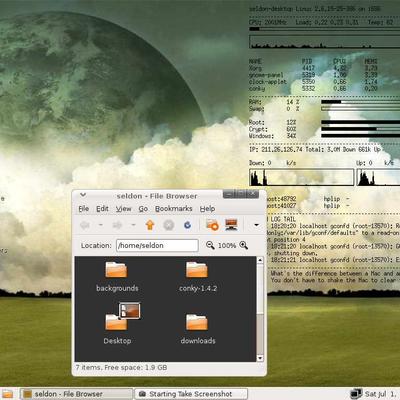The width and height of the screenshot is (400, 400).
Task: Click the status bar text 7 items, Free space
Action: [121, 368]
